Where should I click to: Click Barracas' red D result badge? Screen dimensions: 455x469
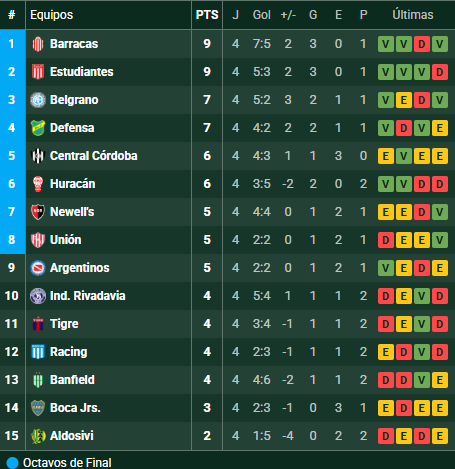point(422,44)
